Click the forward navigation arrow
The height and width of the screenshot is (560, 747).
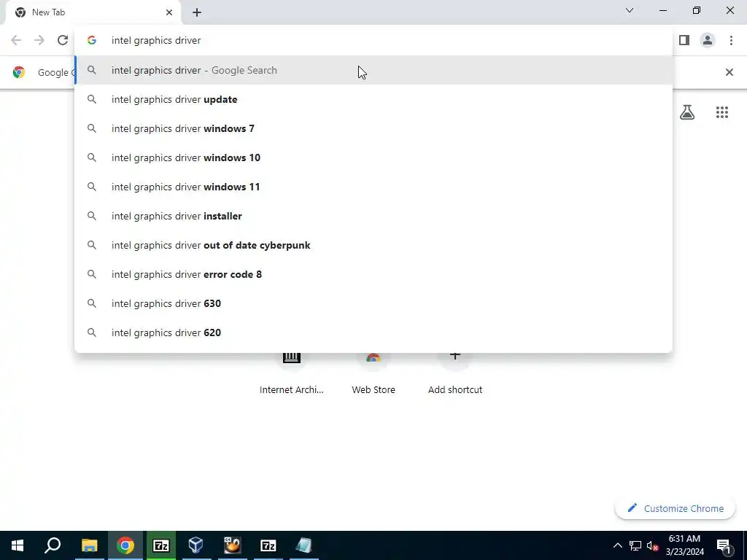point(39,40)
